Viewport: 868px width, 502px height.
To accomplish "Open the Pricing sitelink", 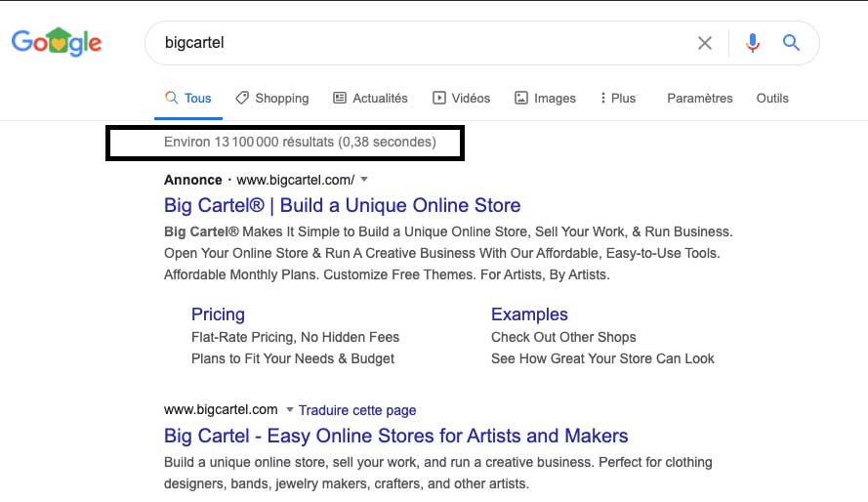I will click(218, 314).
